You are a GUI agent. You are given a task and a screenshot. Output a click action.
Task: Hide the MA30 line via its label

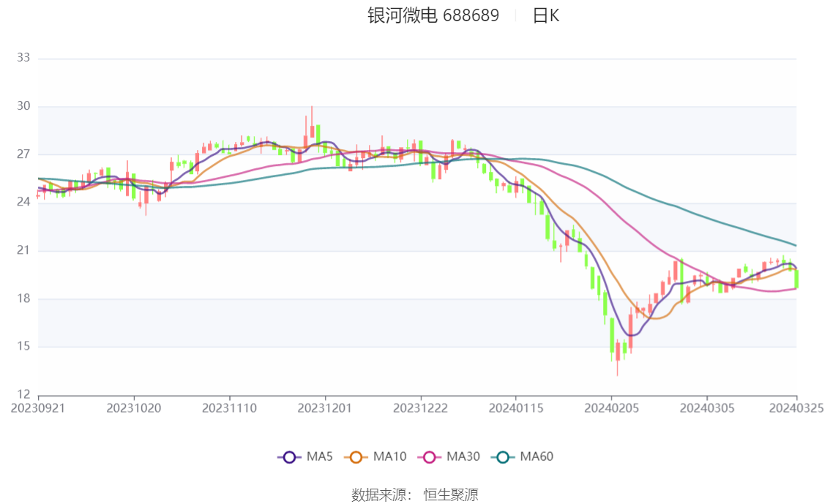463,456
